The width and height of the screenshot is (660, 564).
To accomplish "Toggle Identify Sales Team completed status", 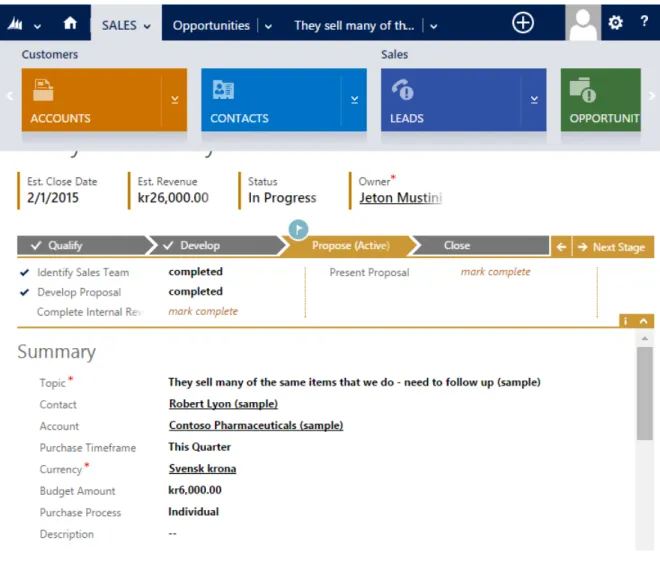I will pos(195,272).
